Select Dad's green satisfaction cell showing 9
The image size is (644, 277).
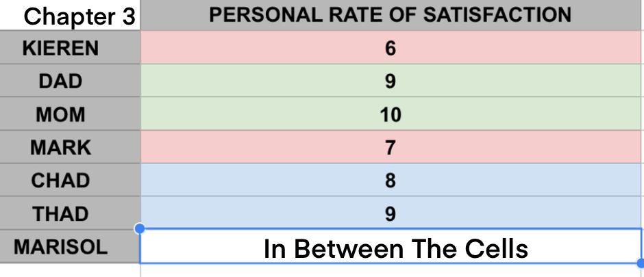[x=391, y=81]
